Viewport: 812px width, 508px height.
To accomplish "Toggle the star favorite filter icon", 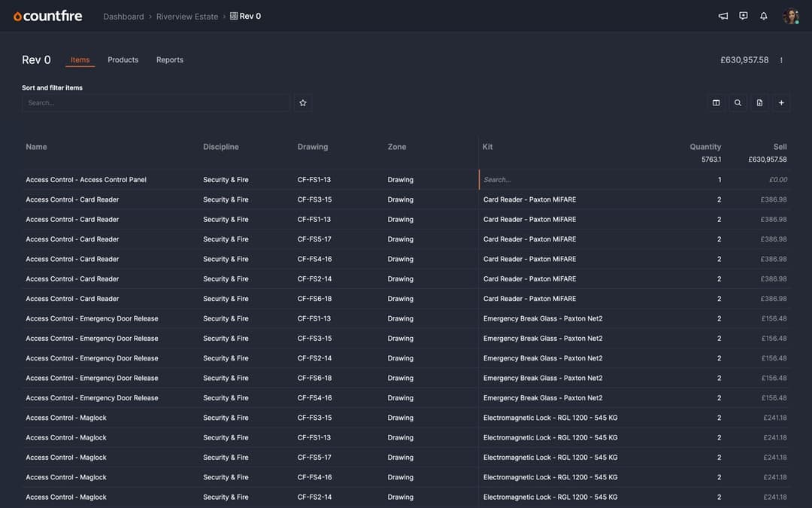I will [x=303, y=102].
